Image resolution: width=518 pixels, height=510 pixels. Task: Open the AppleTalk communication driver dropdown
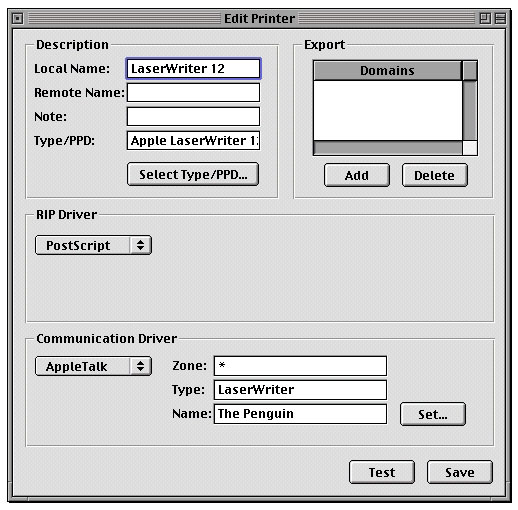pyautogui.click(x=93, y=366)
